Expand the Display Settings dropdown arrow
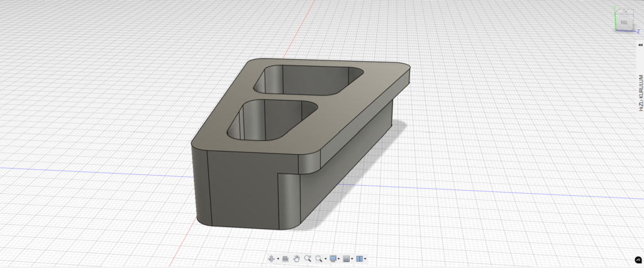Image resolution: width=644 pixels, height=268 pixels. [338, 259]
